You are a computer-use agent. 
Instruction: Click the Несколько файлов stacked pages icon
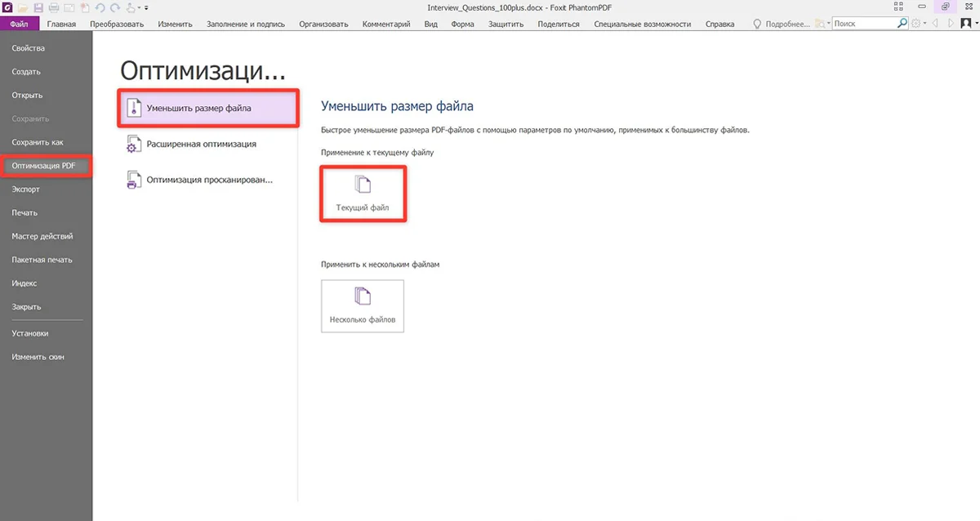362,296
